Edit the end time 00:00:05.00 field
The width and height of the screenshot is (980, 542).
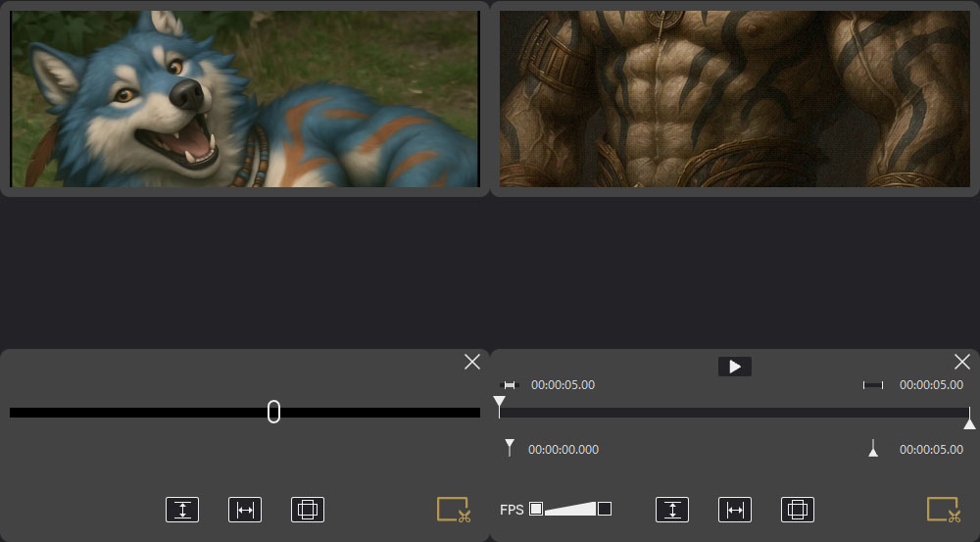pos(931,450)
